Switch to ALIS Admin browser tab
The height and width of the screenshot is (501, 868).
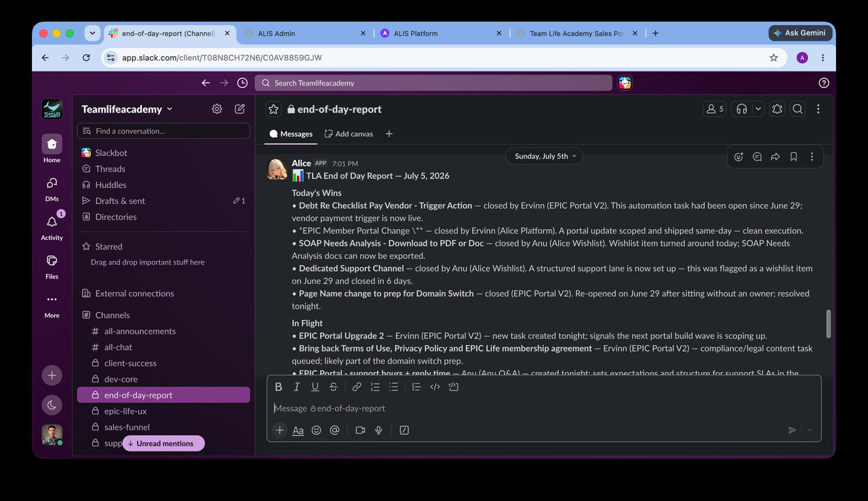[305, 33]
